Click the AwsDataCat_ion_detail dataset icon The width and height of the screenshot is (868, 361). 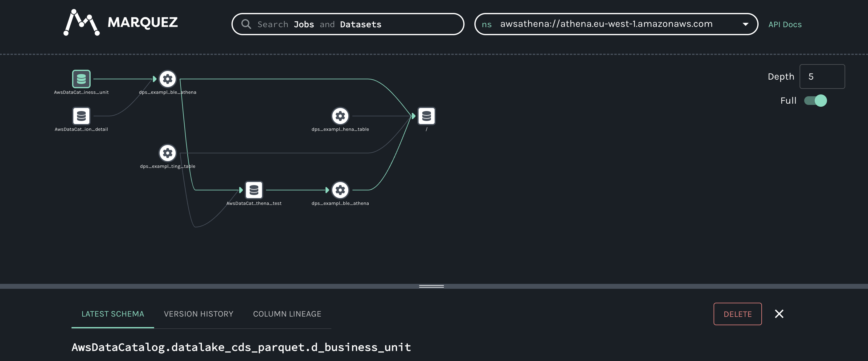(x=81, y=116)
